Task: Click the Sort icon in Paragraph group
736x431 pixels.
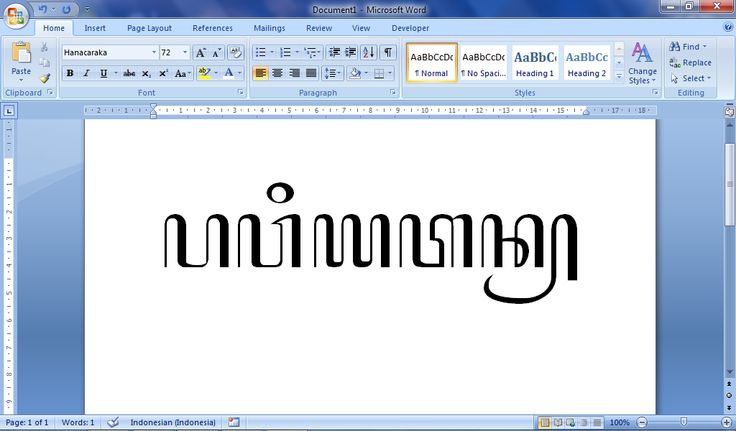Action: (x=369, y=52)
